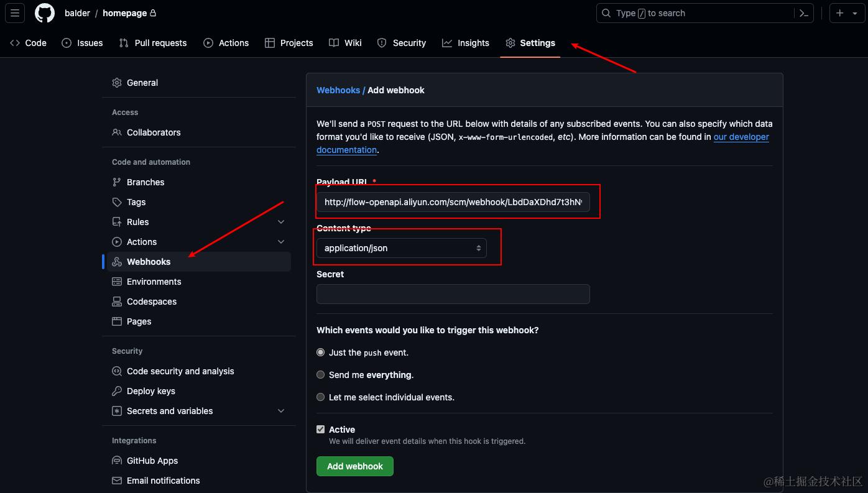
Task: Click the plus create-new icon
Action: coord(840,13)
